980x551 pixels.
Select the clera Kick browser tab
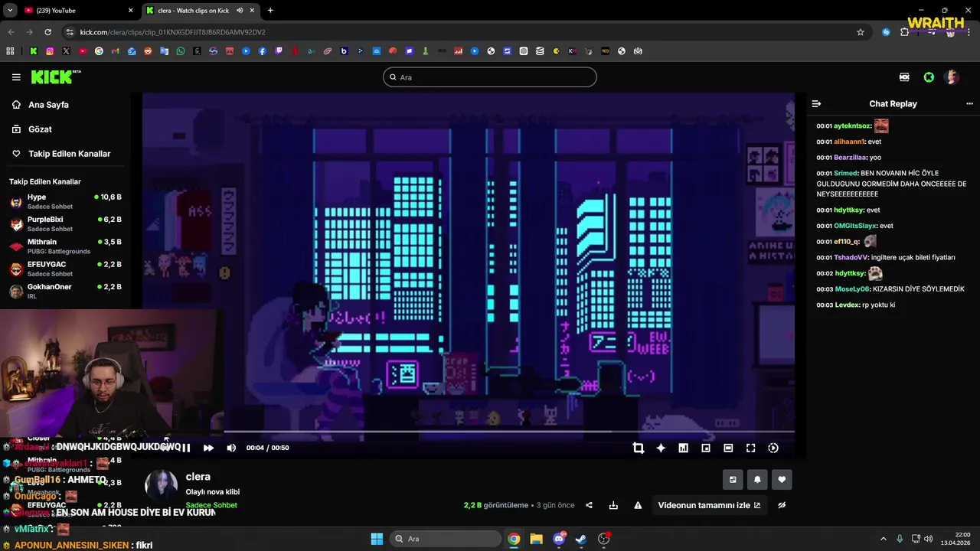[x=201, y=11]
